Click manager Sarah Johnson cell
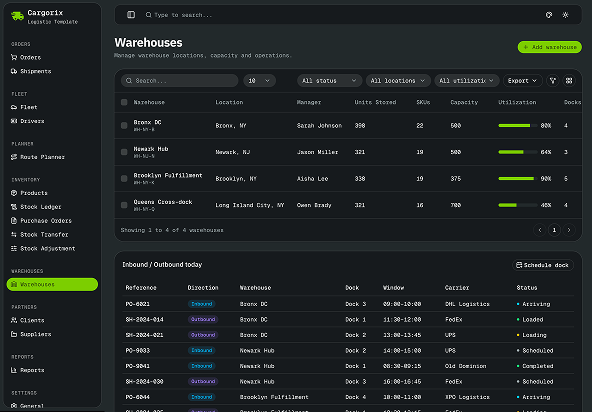This screenshot has height=412, width=592. click(319, 125)
